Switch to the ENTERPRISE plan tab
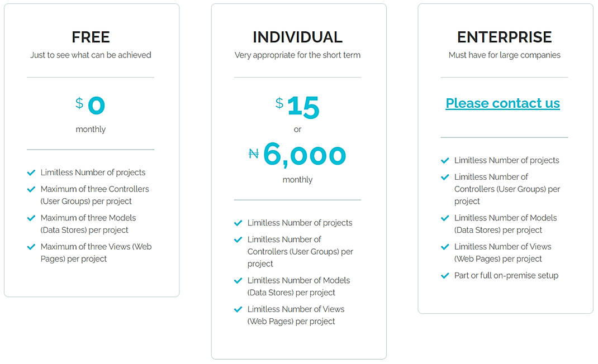Viewport: 598px width, 364px height. click(504, 37)
